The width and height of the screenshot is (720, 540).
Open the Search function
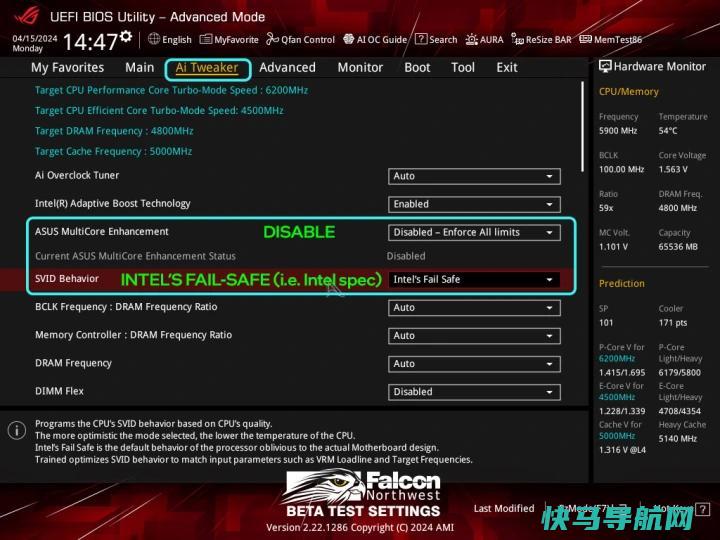pos(436,39)
